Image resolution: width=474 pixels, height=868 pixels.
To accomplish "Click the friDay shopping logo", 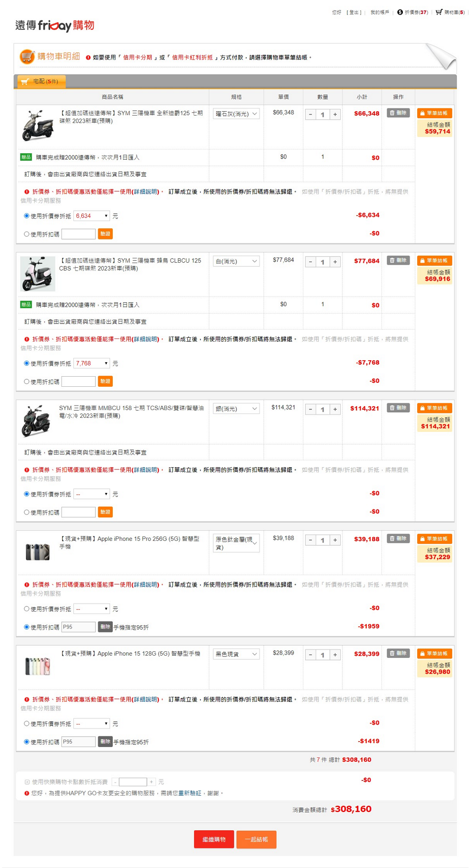I will tap(54, 26).
